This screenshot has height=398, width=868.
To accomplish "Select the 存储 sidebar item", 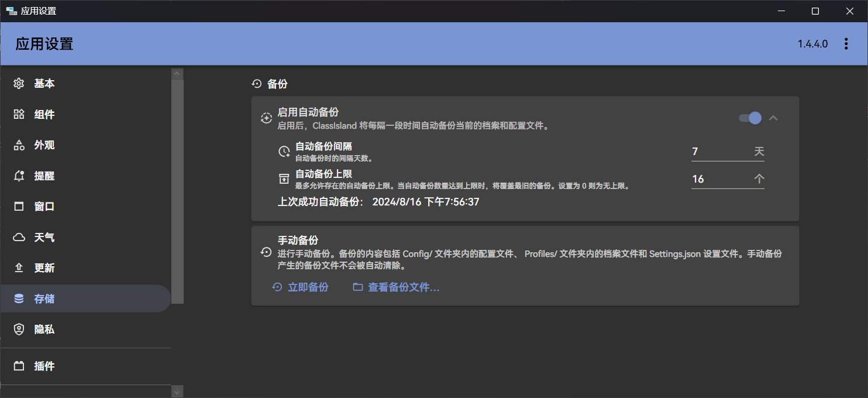I will pyautogui.click(x=44, y=299).
